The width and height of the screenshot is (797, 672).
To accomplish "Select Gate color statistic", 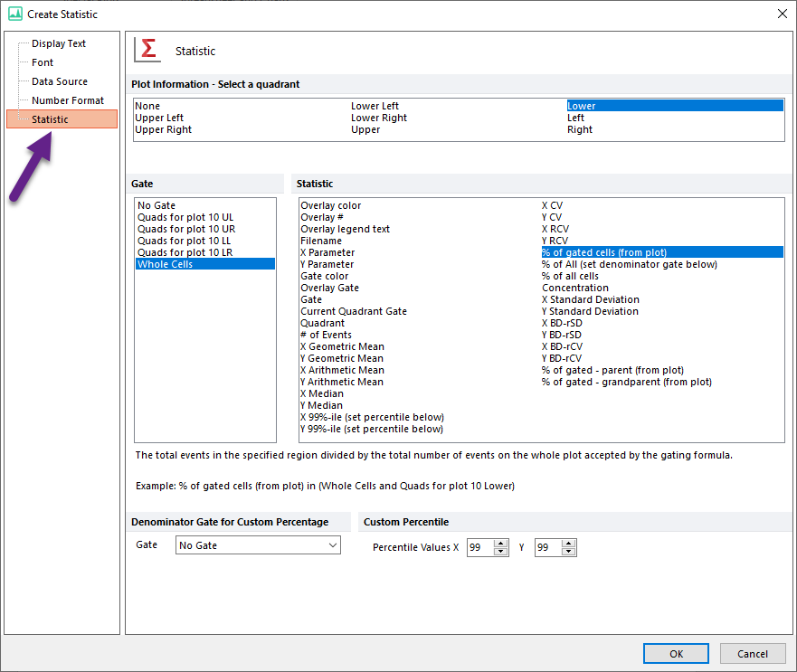I will (324, 276).
